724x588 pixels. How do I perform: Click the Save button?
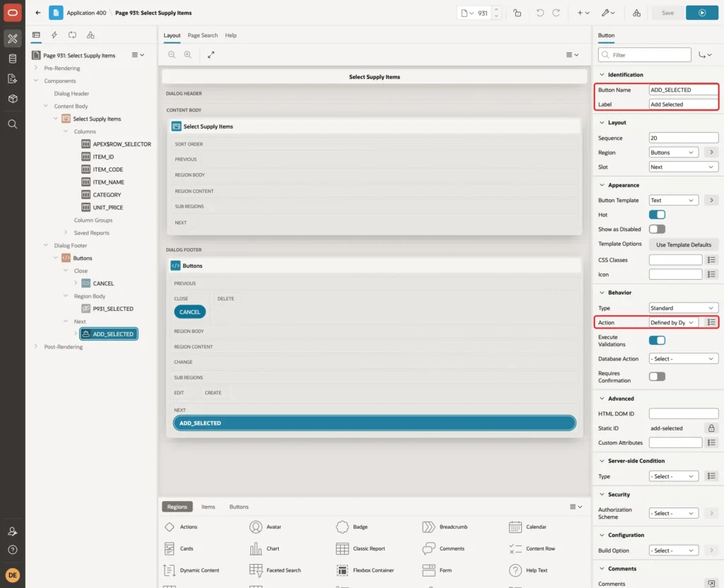coord(667,13)
